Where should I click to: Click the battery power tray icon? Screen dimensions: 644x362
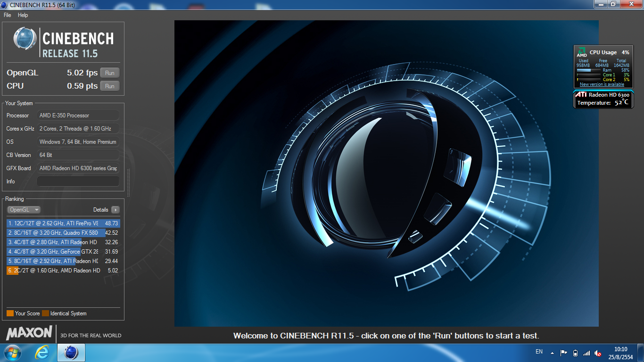point(575,353)
